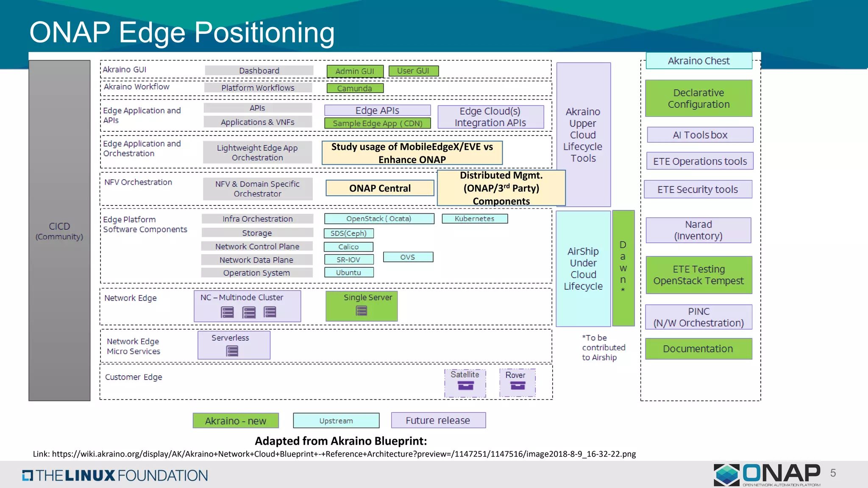The image size is (868, 488).
Task: Click the Serverless server icon
Action: [232, 351]
